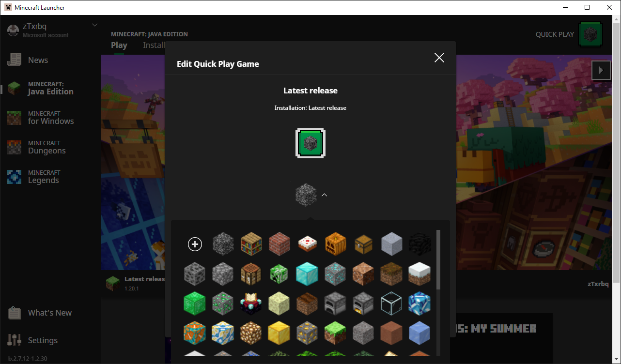
Task: Pick the red brick block icon
Action: (x=279, y=244)
